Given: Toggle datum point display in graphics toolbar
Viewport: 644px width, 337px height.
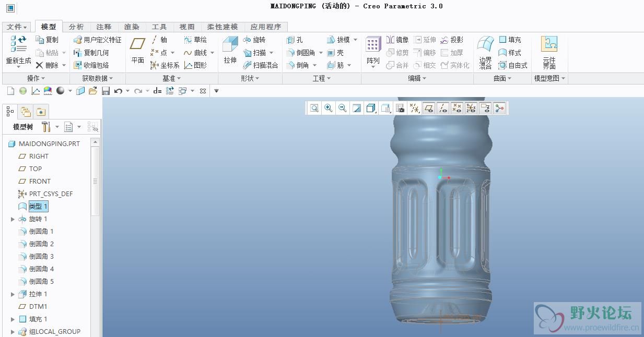Looking at the screenshot, I should click(457, 108).
